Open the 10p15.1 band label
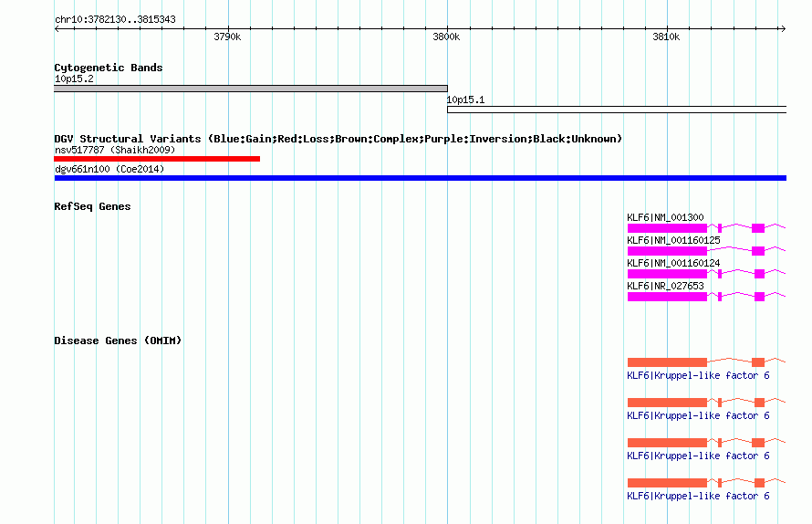This screenshot has width=812, height=524. [465, 100]
